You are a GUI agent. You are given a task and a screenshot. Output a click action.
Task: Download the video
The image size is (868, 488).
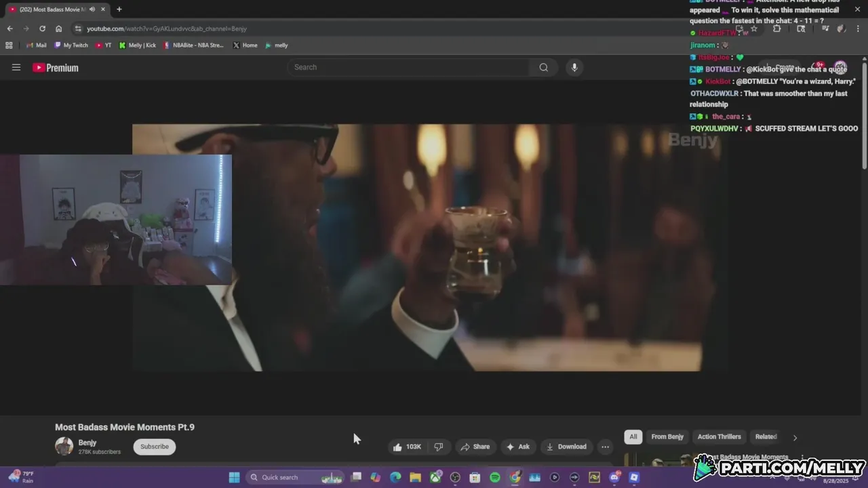[566, 447]
